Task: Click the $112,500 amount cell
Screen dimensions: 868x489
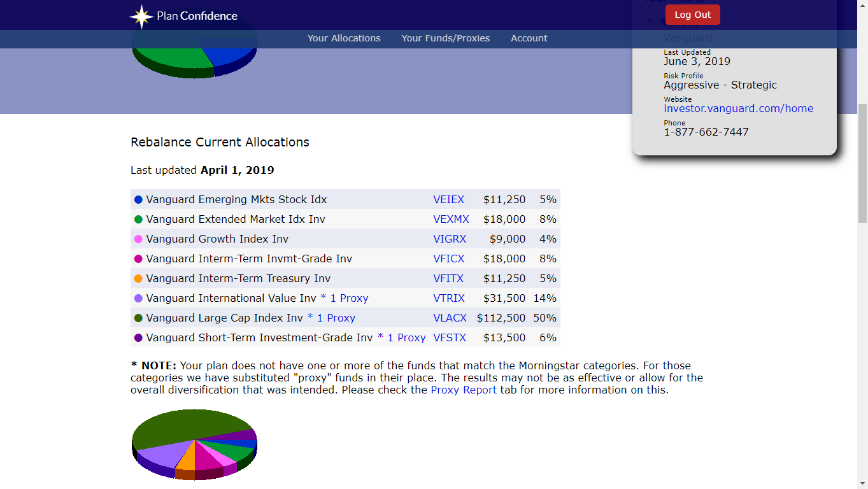Action: [501, 318]
